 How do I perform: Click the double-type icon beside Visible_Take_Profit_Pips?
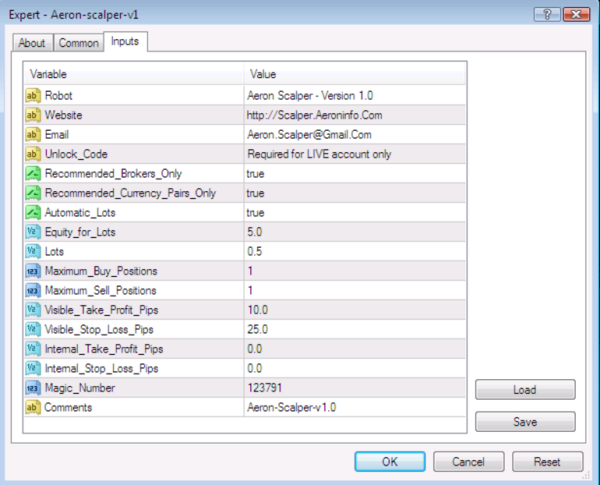(x=33, y=310)
